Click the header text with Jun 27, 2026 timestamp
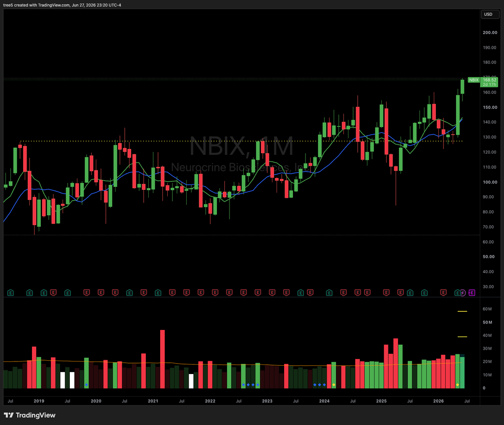Image resolution: width=504 pixels, height=425 pixels. coord(62,5)
